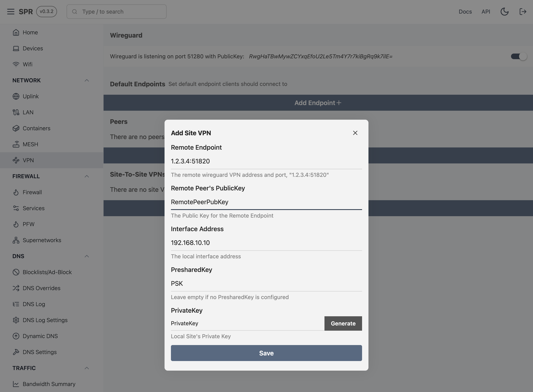The height and width of the screenshot is (392, 533).
Task: Click the Add Endpoint button
Action: coord(318,103)
